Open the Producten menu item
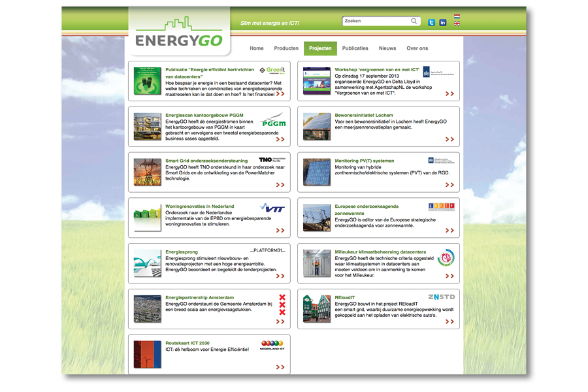Image resolution: width=588 pixels, height=392 pixels. tap(286, 48)
